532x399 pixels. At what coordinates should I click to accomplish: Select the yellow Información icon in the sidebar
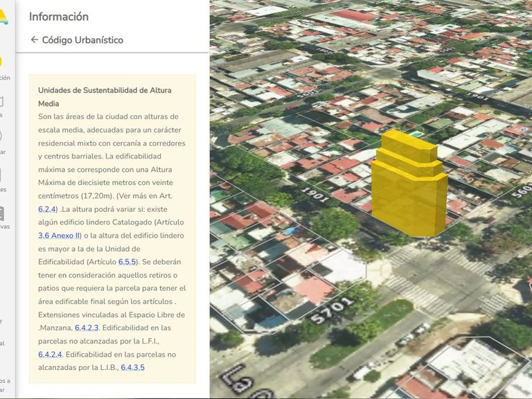[x=2, y=62]
